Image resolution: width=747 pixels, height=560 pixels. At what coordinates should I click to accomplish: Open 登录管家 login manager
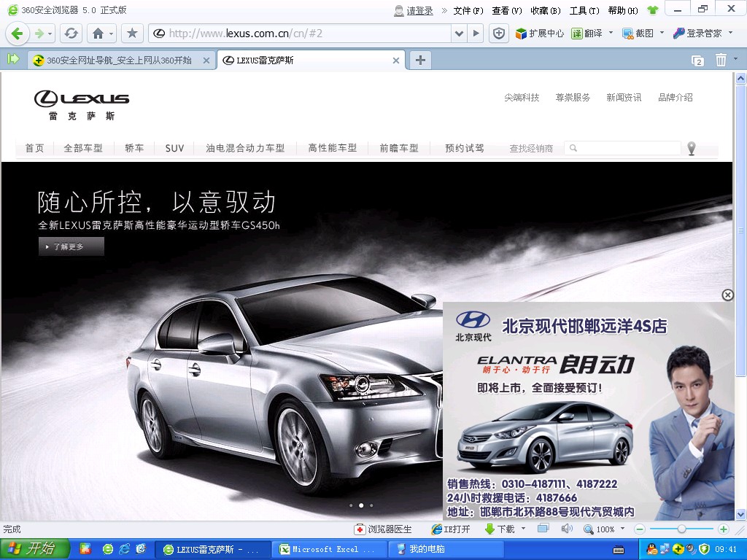point(697,34)
